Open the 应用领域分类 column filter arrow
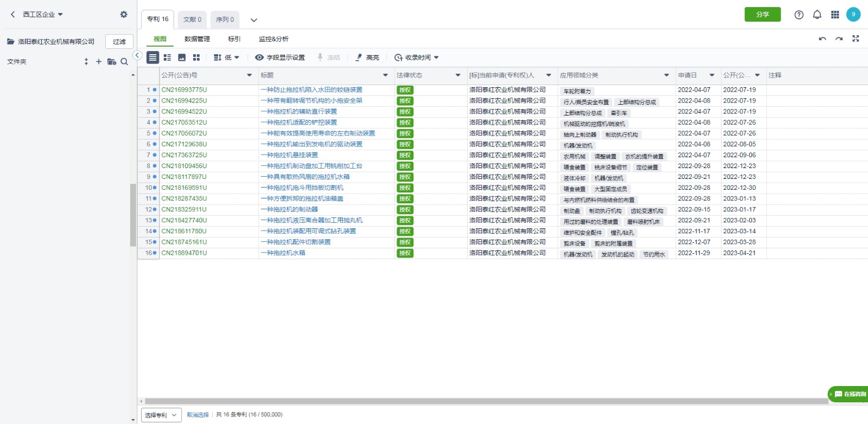The image size is (868, 424). [667, 75]
